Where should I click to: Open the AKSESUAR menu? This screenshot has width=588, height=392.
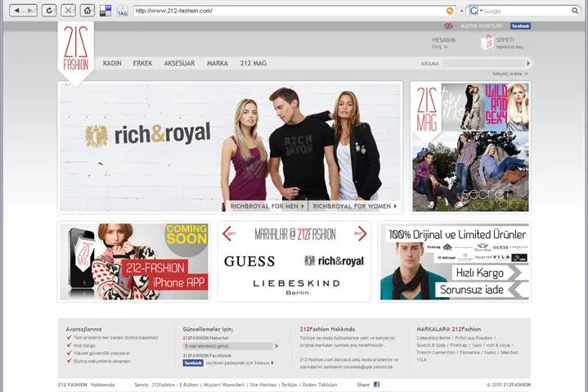click(179, 63)
